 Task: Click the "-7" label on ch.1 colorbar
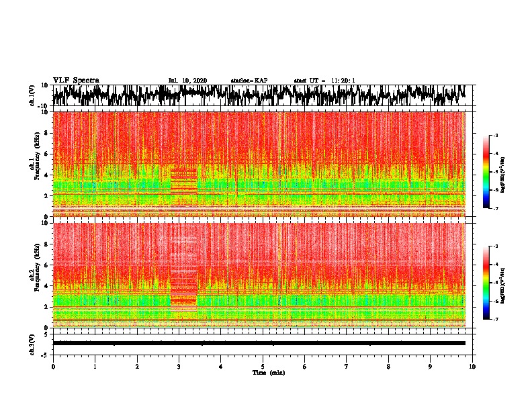(495, 208)
